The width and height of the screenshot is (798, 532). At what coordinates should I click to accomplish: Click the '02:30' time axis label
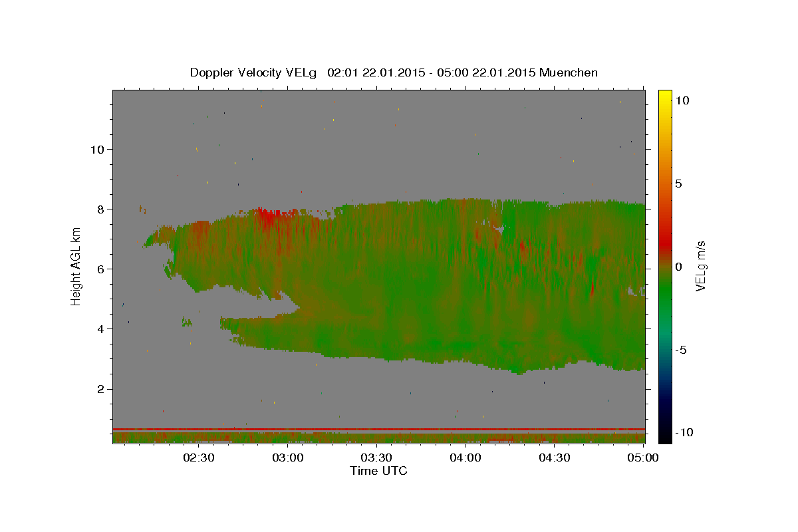click(x=199, y=458)
